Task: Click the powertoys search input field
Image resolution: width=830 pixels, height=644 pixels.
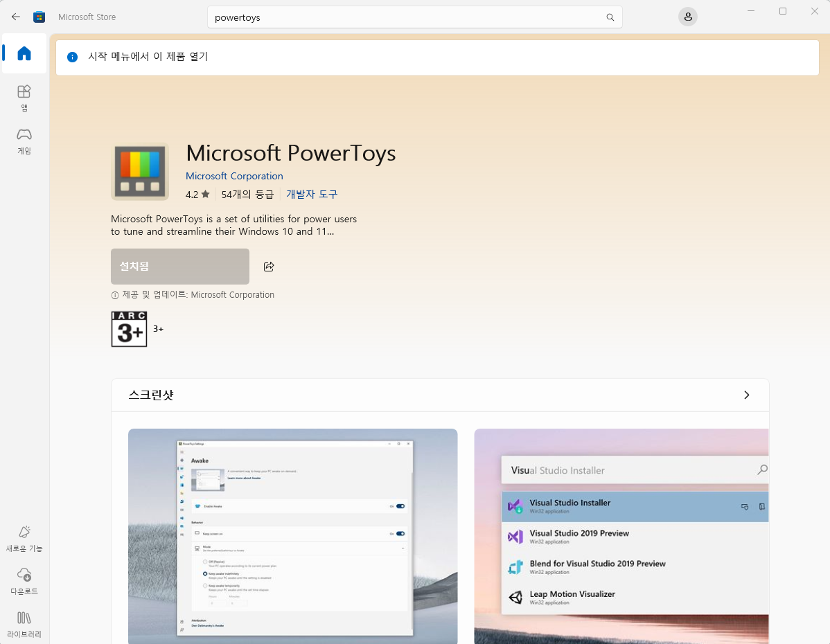Action: [x=414, y=17]
